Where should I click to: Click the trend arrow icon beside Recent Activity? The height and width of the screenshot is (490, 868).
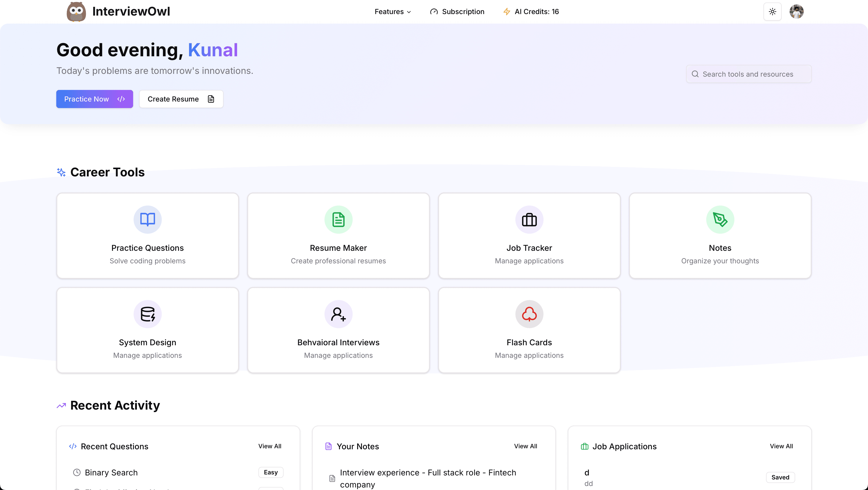(61, 406)
